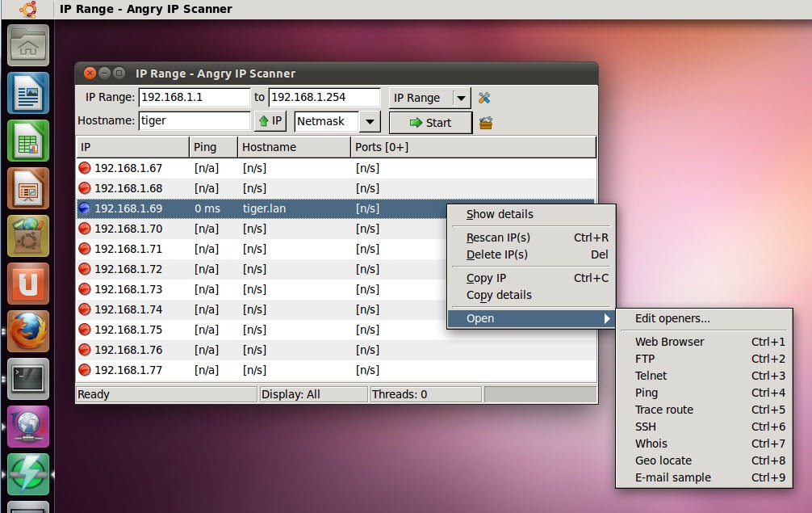Launch LibreOffice Calc from launcher
Viewport: 812px width, 513px height.
[x=28, y=141]
